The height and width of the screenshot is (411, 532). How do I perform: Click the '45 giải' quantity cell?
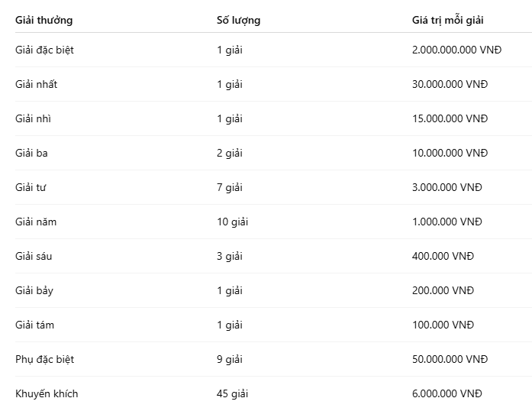click(x=232, y=393)
